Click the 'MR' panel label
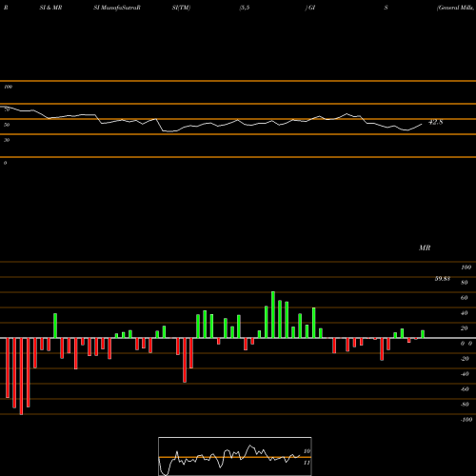Viewport: 476px width, 476px height. pos(425,248)
